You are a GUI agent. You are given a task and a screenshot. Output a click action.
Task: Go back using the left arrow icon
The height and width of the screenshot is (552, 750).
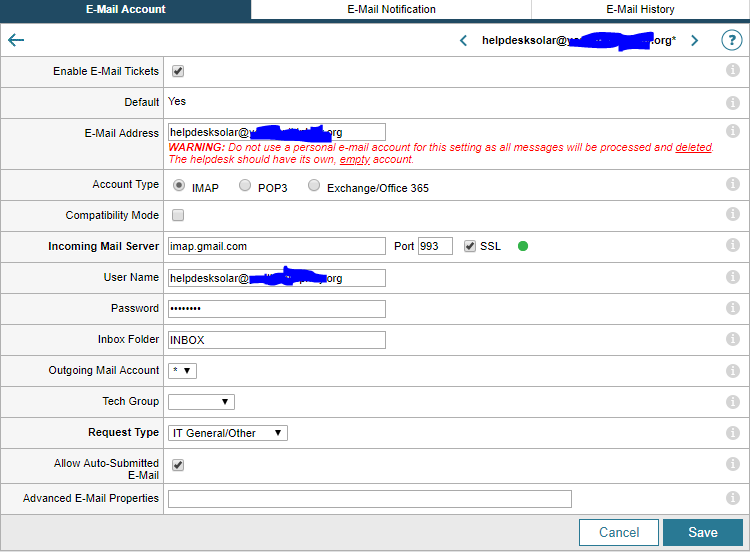pyautogui.click(x=16, y=40)
